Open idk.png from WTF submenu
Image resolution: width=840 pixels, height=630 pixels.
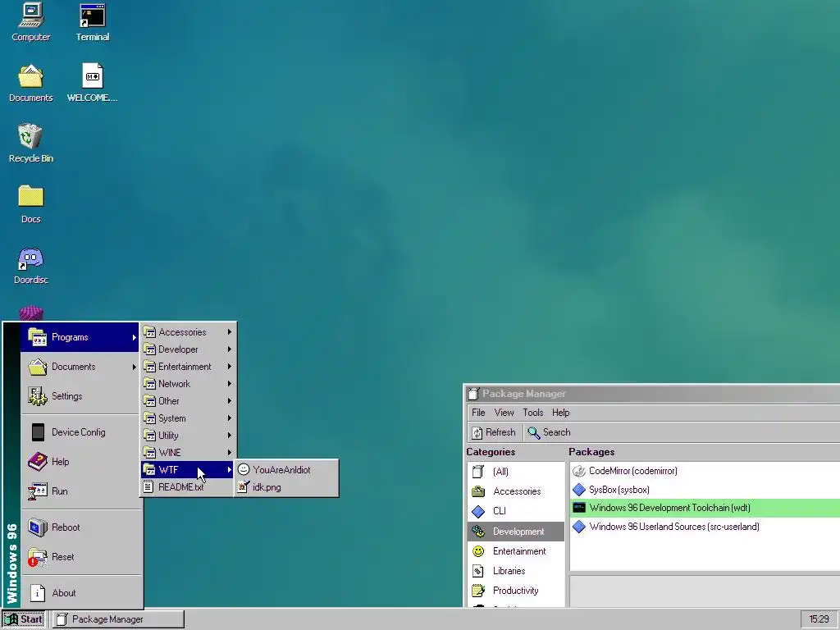pos(286,487)
